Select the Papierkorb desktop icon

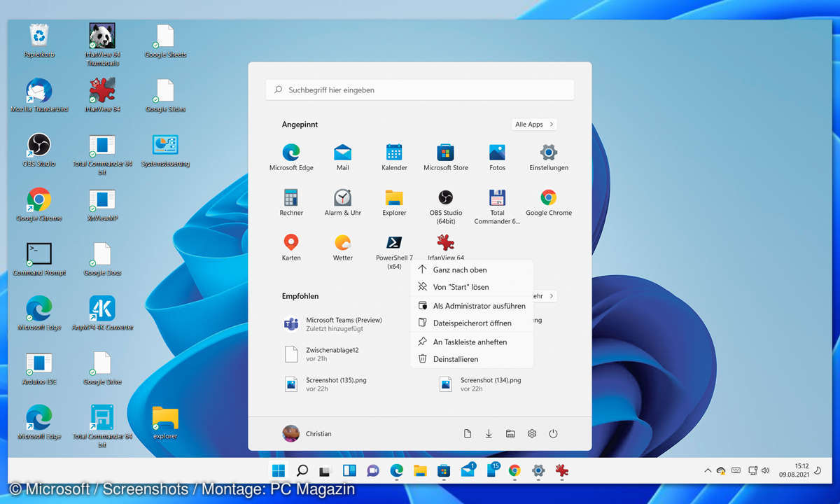[39, 41]
